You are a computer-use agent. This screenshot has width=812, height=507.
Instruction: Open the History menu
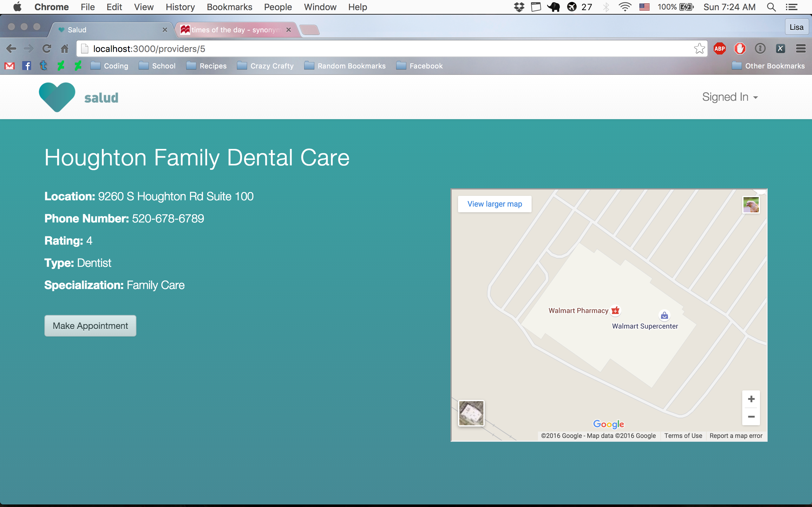click(x=180, y=7)
